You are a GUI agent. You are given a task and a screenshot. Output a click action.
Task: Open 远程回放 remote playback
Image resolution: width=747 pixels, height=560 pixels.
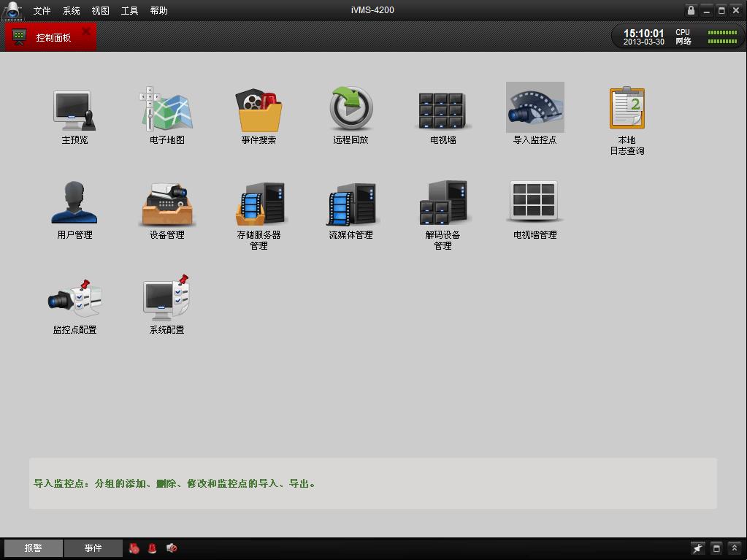point(350,110)
